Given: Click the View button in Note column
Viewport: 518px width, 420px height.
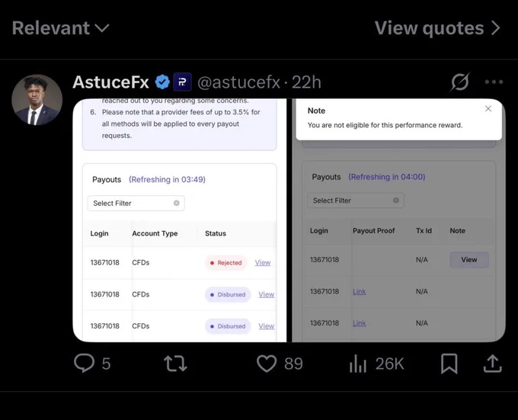Looking at the screenshot, I should pos(469,260).
